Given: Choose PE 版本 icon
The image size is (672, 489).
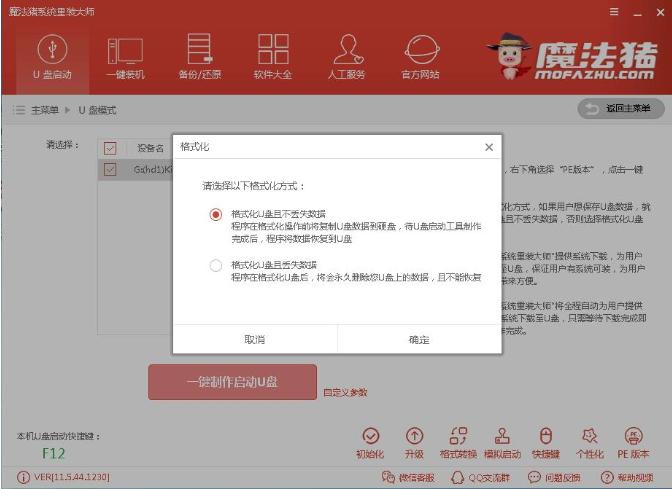Looking at the screenshot, I should click(x=633, y=443).
